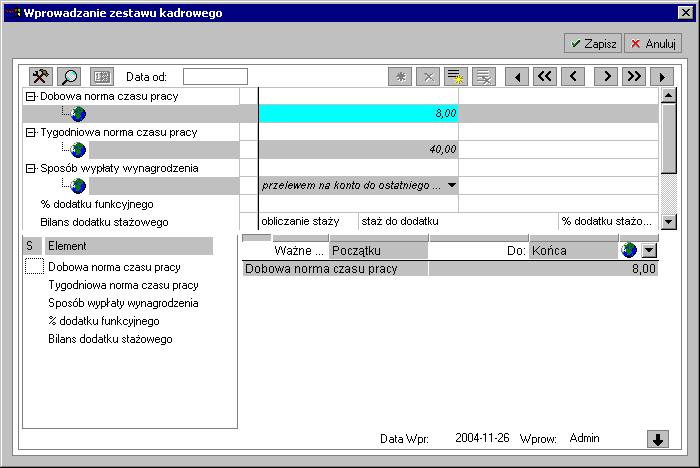Close the Wprowadzanie zestawu kadrowego window

(x=685, y=13)
